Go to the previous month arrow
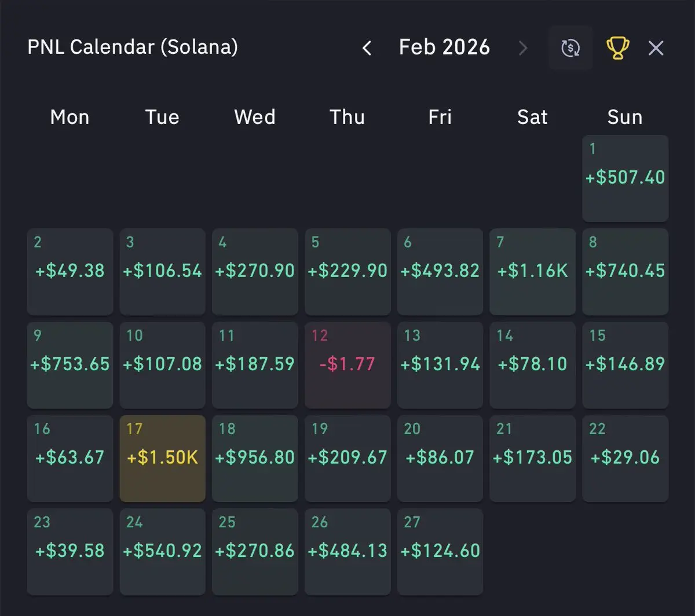 point(367,48)
